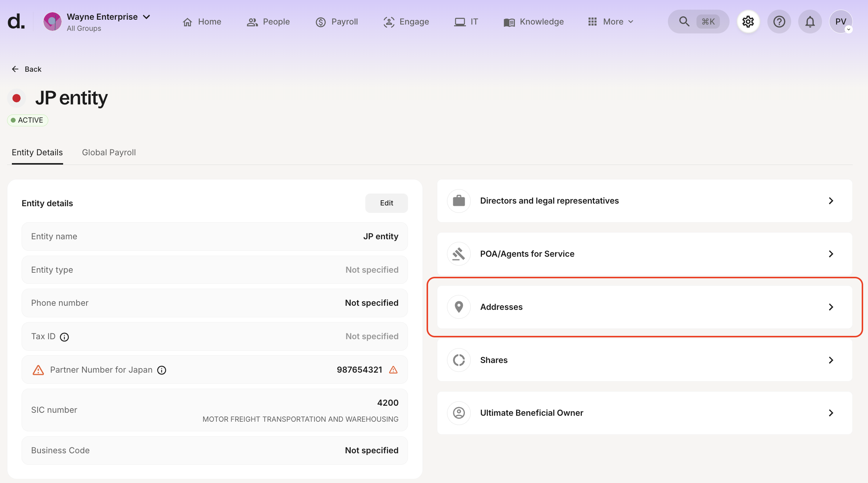
Task: Open POA/Agents for Service
Action: 645,254
